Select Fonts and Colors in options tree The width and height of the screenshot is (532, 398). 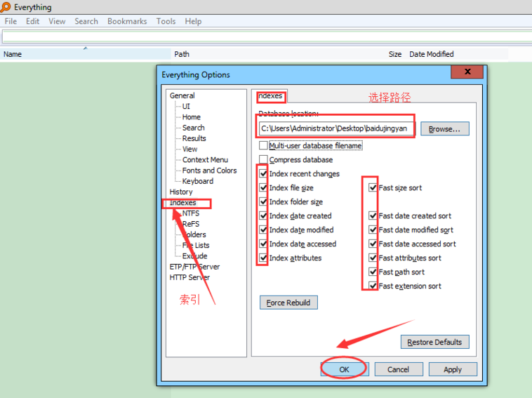[209, 171]
